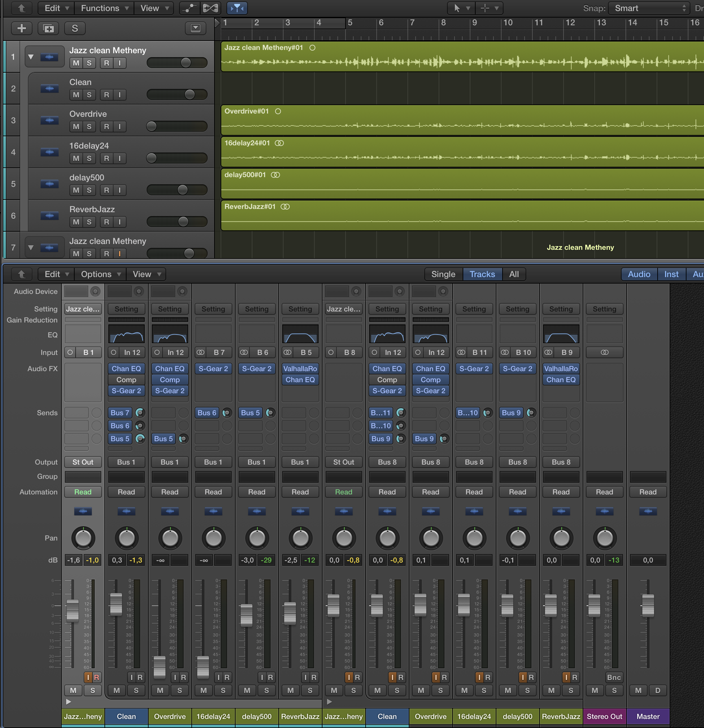Click the global Solo icon above track list

point(75,28)
